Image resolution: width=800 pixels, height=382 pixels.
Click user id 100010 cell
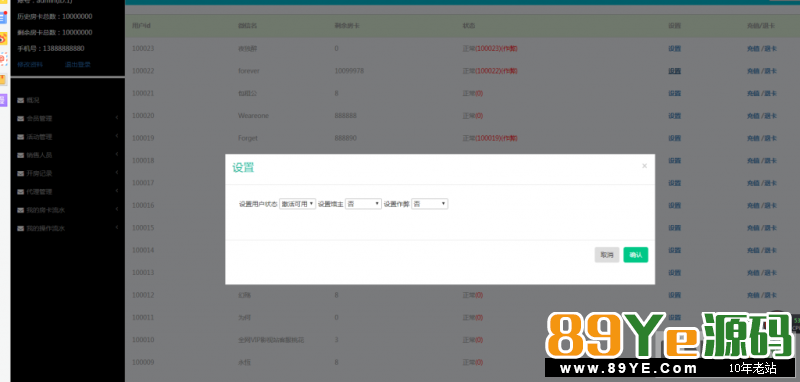click(143, 340)
